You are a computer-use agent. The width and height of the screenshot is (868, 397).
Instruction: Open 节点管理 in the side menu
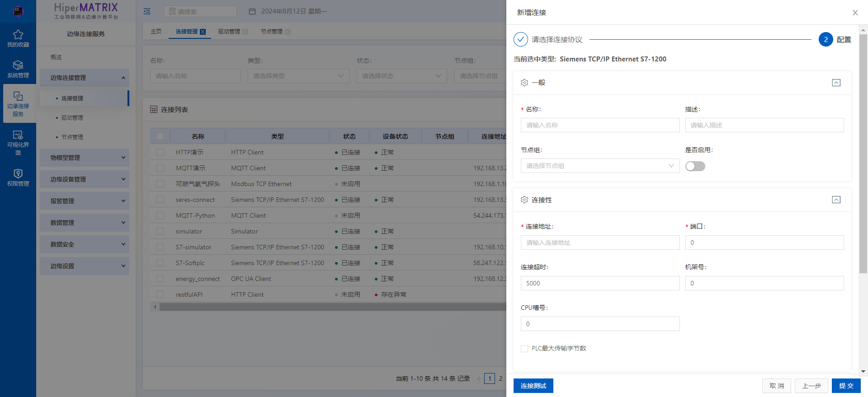click(72, 137)
